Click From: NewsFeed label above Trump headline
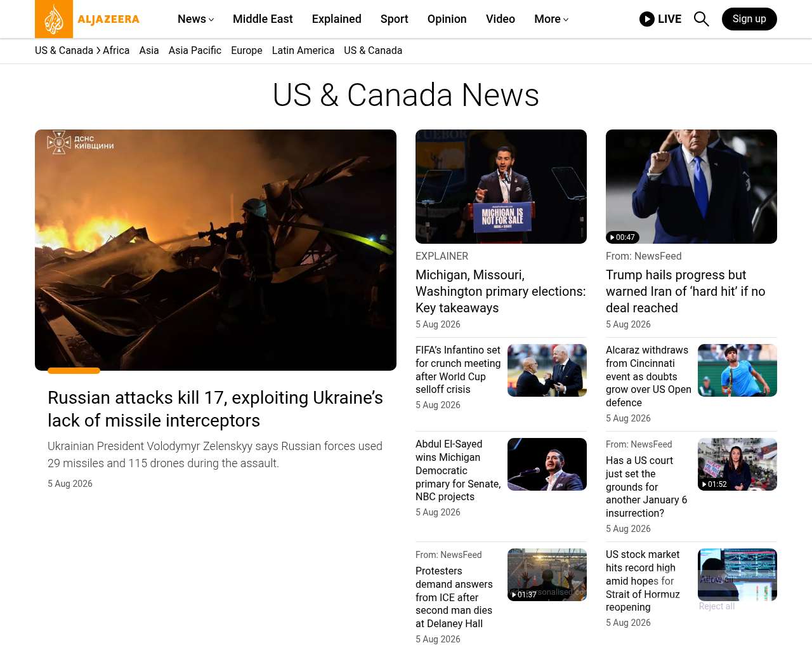 tap(643, 256)
